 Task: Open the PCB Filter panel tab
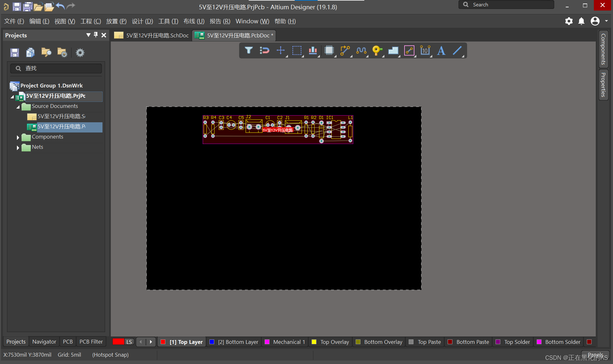(91, 342)
